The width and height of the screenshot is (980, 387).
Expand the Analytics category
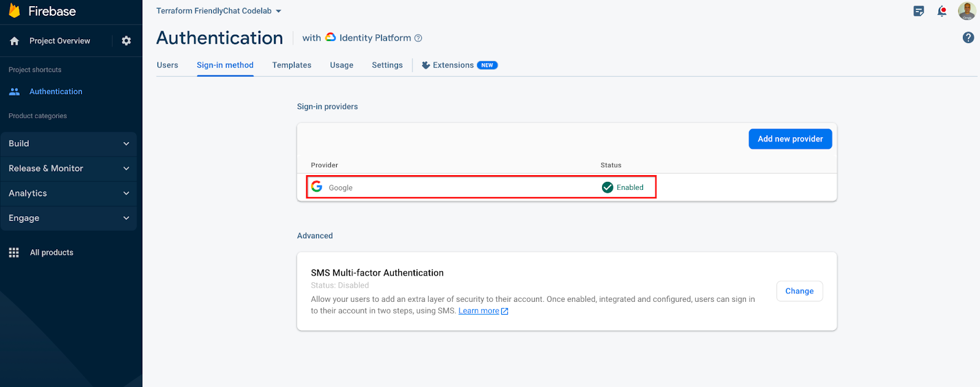[x=68, y=193]
